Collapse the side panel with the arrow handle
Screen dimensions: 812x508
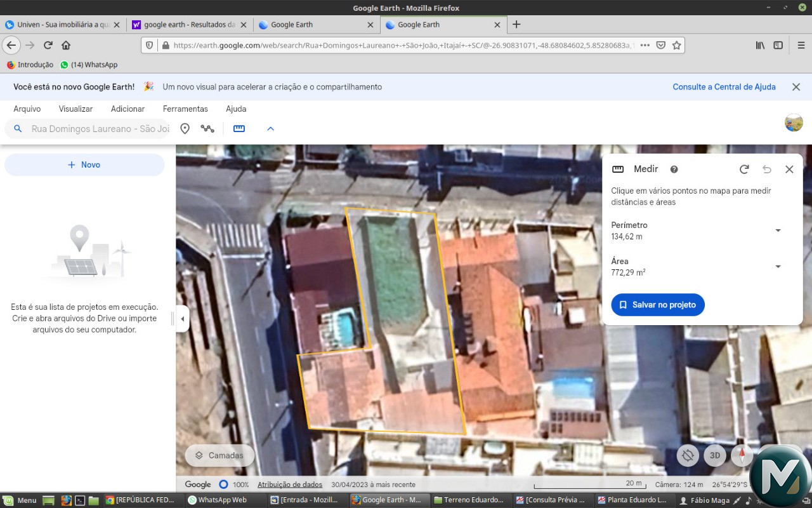point(182,319)
